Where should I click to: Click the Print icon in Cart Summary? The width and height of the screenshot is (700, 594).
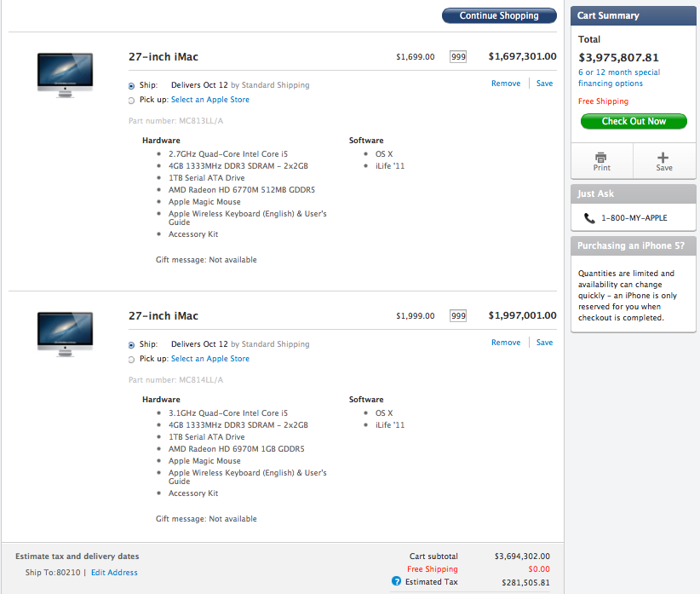pyautogui.click(x=601, y=158)
